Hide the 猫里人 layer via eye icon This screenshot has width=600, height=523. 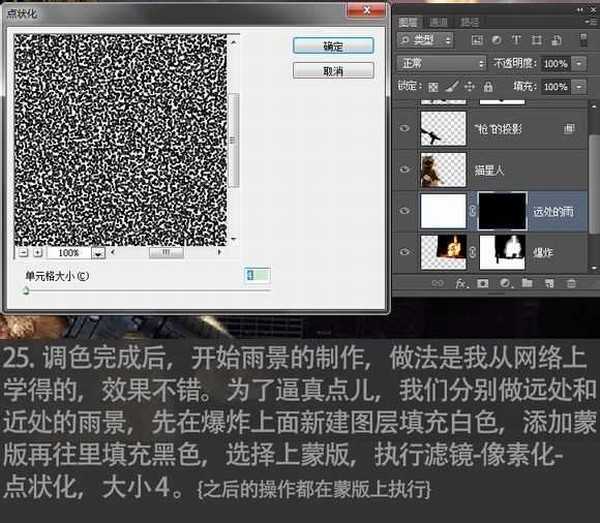tap(405, 170)
